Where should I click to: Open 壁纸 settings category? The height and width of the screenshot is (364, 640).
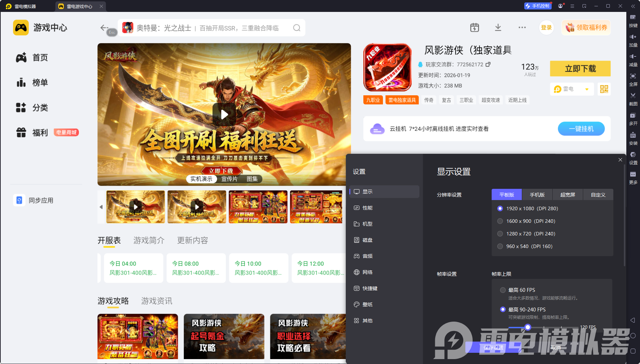pyautogui.click(x=384, y=304)
